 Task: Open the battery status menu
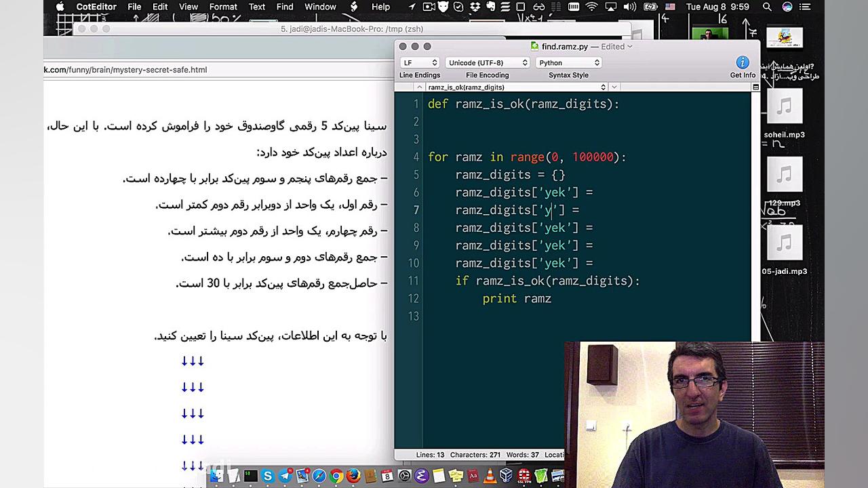650,7
